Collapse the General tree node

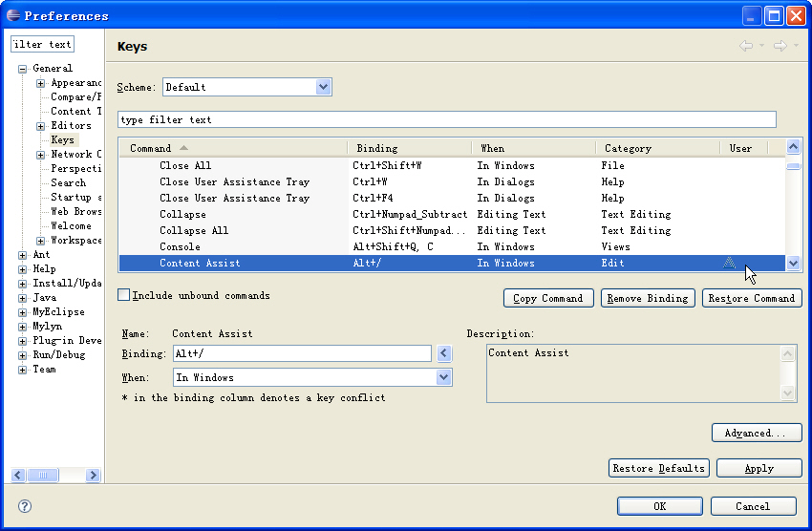point(22,69)
